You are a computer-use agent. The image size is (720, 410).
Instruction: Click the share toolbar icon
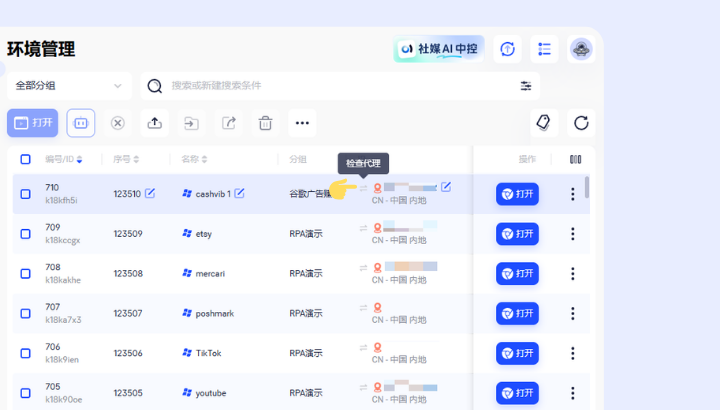point(229,123)
